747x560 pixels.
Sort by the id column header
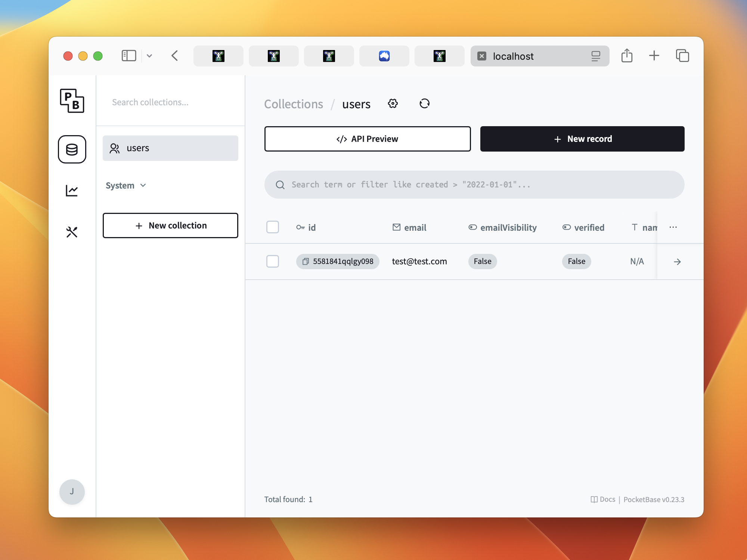(306, 227)
